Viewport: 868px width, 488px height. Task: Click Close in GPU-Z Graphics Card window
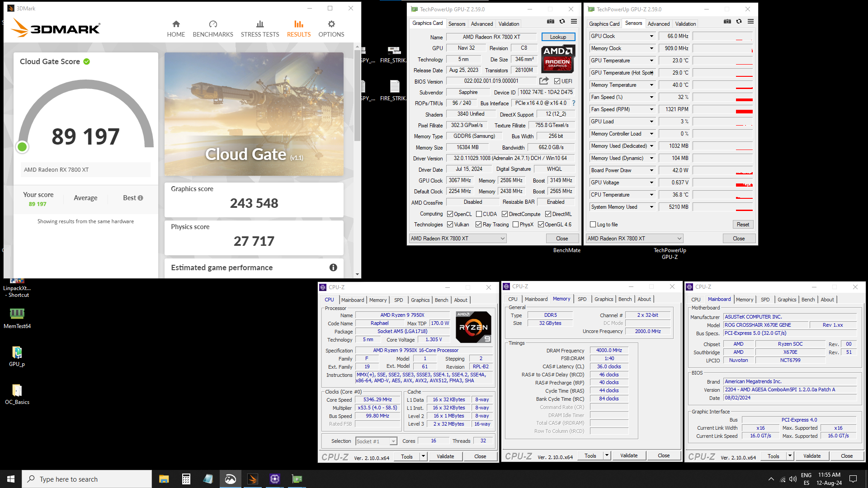pyautogui.click(x=562, y=239)
